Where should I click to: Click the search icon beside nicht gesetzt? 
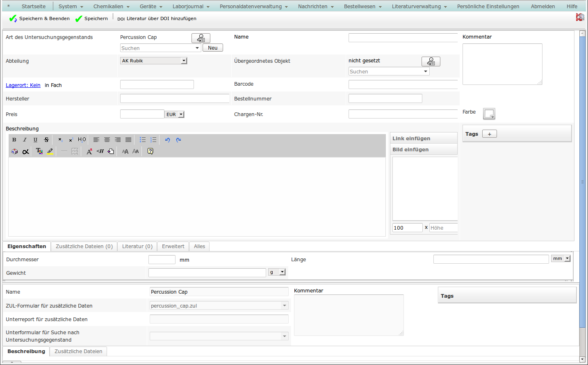point(431,62)
